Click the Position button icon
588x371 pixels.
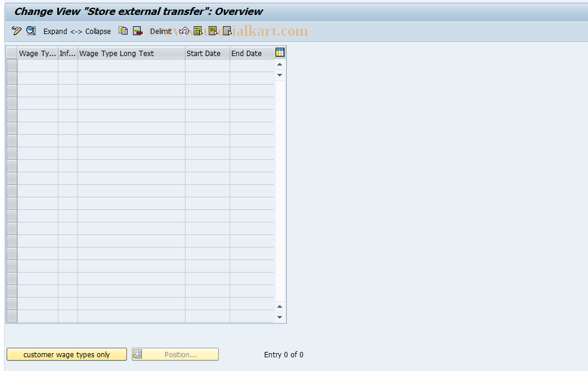coord(138,354)
